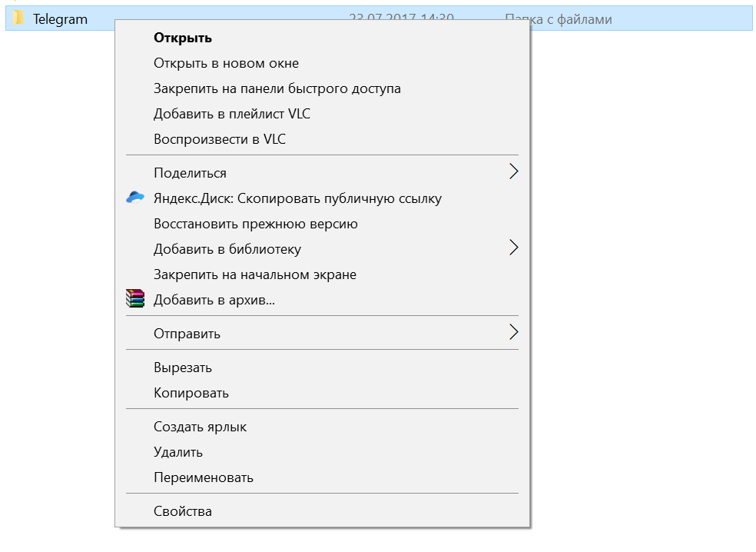The width and height of the screenshot is (756, 552).
Task: Click the Telegram folder name
Action: click(x=60, y=19)
